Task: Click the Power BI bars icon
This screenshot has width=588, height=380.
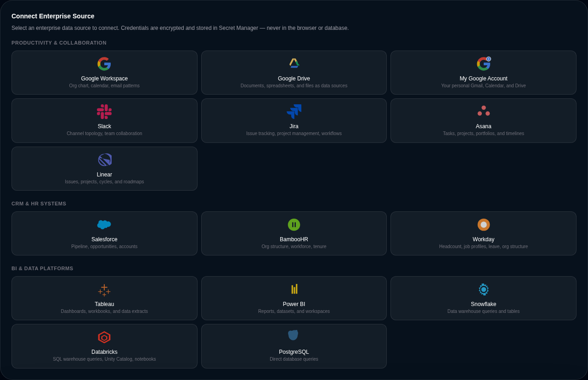Action: (x=294, y=289)
